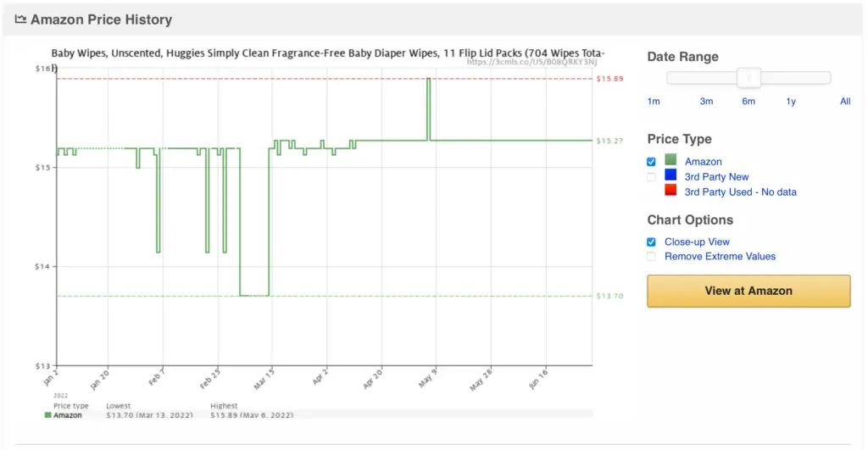
Task: Select the 3m date range
Action: pos(706,102)
